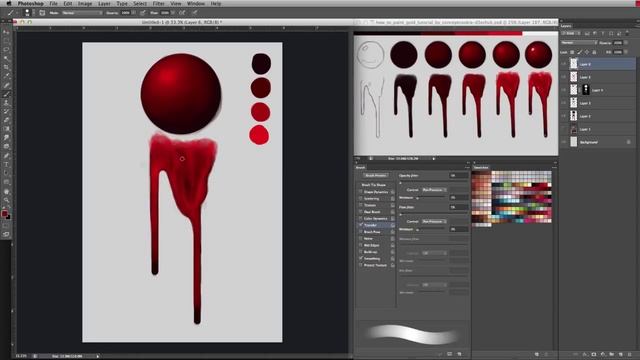
Task: Select the Pen tool
Action: tap(6, 156)
